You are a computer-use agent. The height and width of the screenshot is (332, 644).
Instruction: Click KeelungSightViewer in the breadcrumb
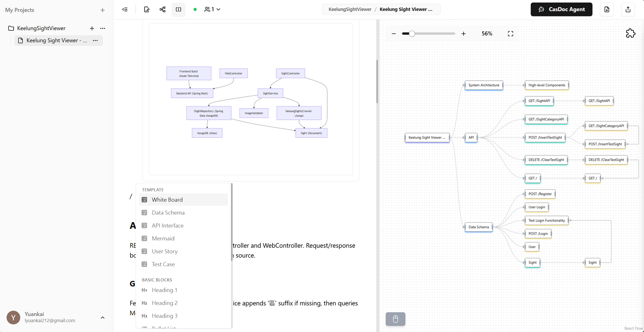tap(350, 9)
